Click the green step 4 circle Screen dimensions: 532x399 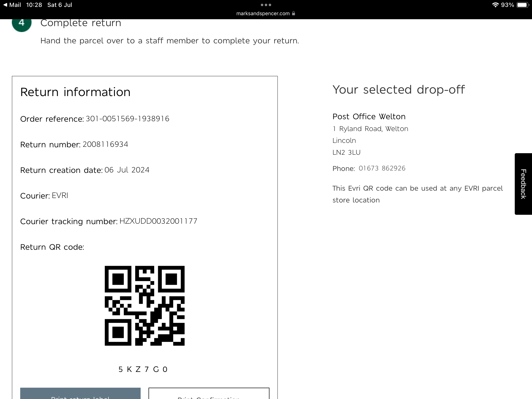click(22, 24)
